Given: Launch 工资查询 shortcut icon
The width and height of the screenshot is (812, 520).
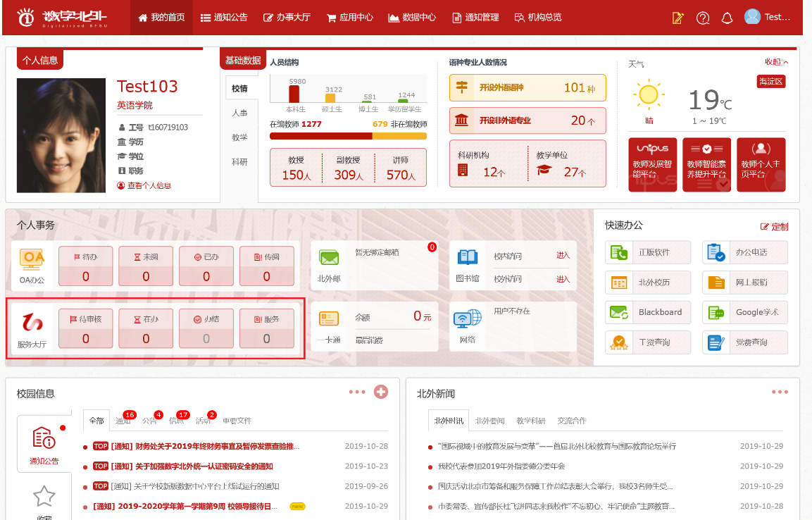Looking at the screenshot, I should [619, 343].
